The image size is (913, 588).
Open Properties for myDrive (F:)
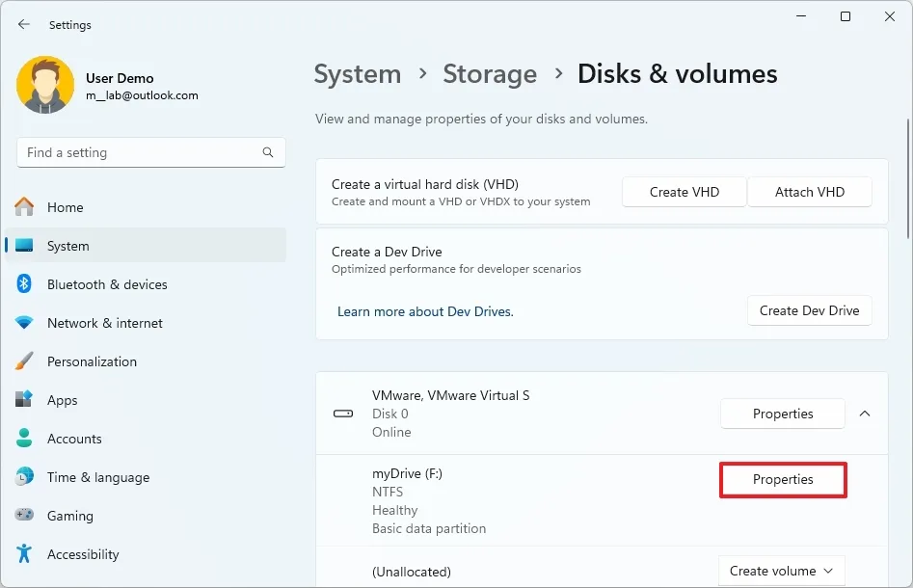coord(783,479)
